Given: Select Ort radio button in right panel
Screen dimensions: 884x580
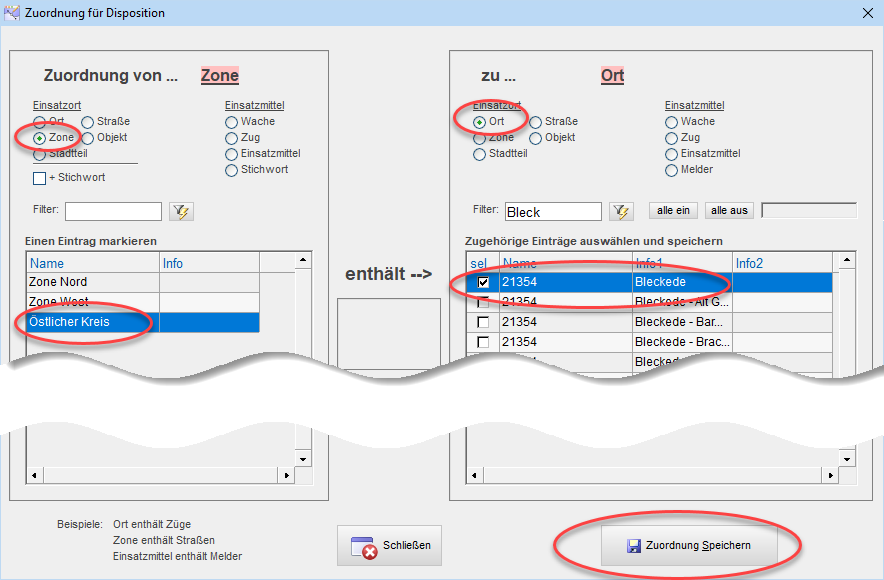Looking at the screenshot, I should click(480, 121).
